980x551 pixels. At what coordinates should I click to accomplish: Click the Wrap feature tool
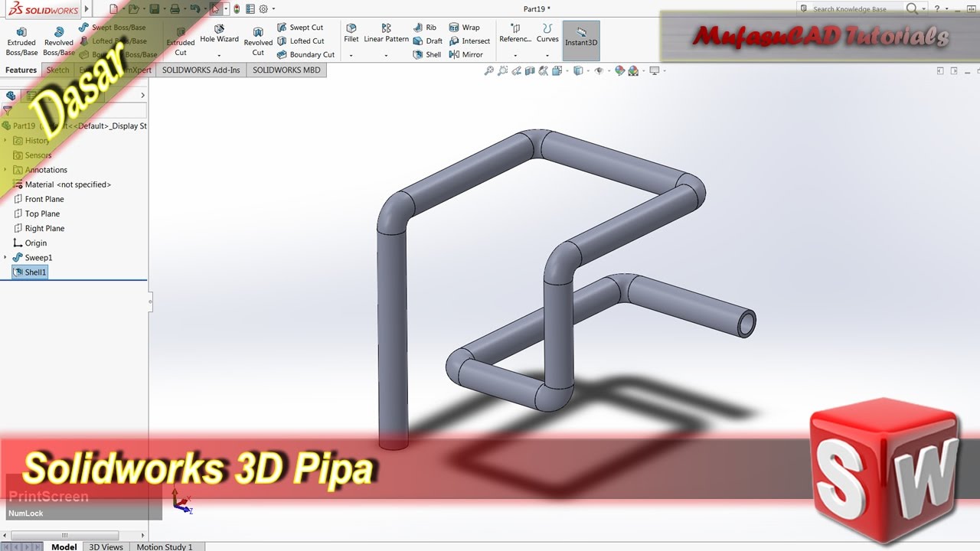tap(464, 28)
